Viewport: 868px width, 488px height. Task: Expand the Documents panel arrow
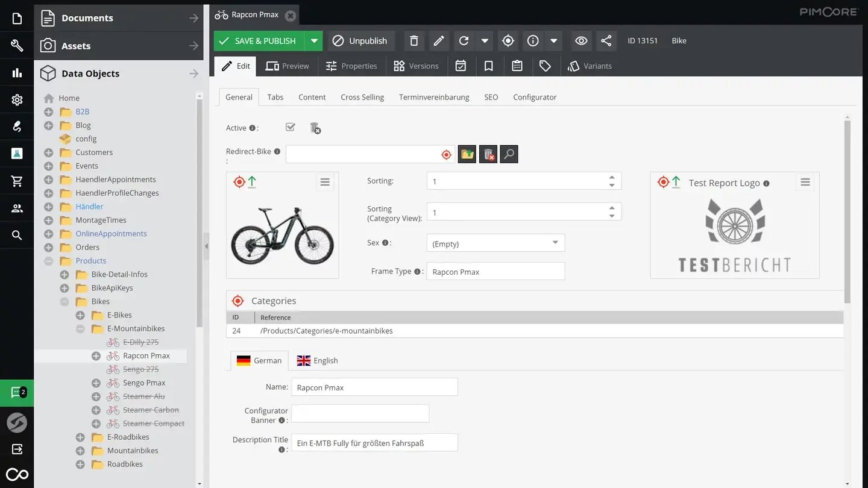(x=193, y=18)
